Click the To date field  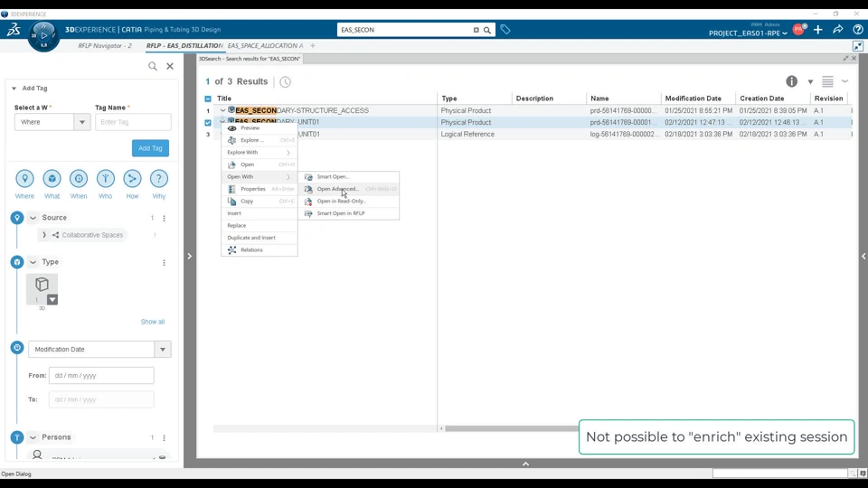point(101,399)
